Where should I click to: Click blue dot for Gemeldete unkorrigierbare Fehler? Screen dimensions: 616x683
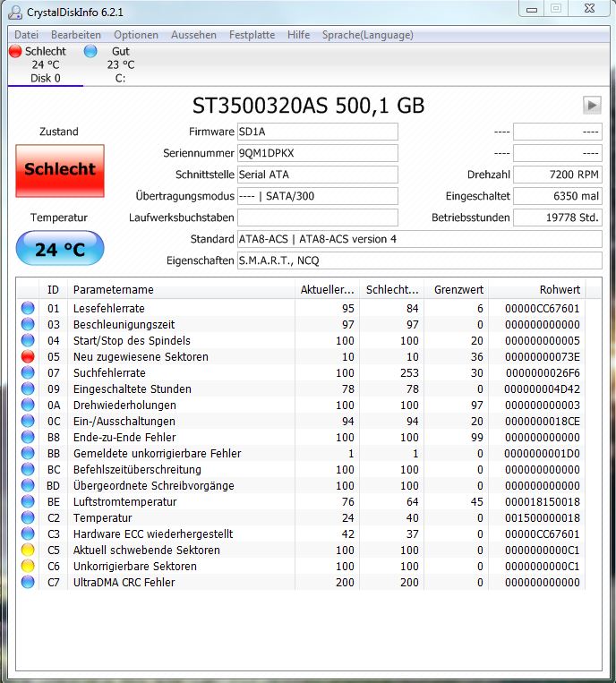(28, 453)
